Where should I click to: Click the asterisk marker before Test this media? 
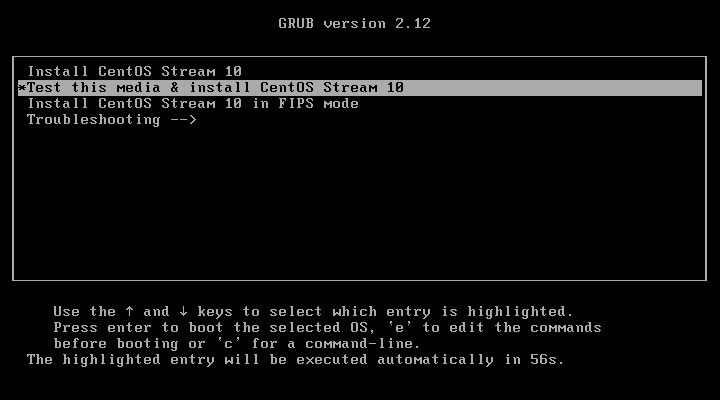22,88
